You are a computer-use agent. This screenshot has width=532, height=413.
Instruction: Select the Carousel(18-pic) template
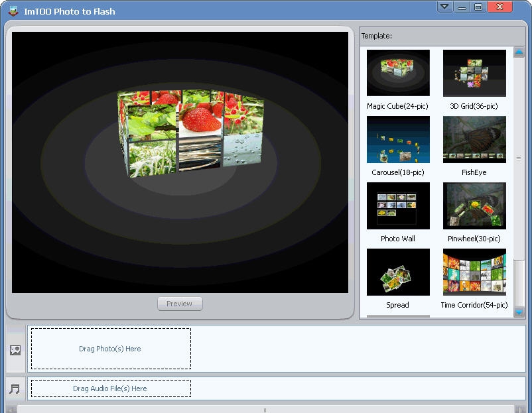click(397, 139)
